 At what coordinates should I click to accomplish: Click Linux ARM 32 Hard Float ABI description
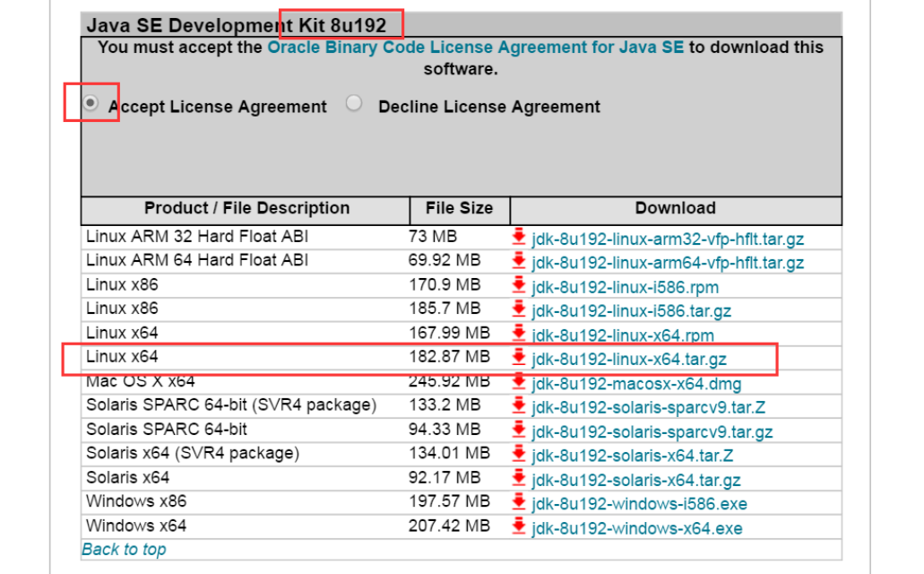point(197,237)
